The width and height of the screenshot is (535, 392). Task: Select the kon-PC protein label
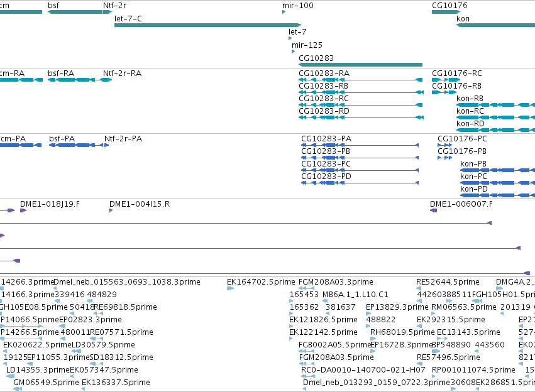[473, 177]
